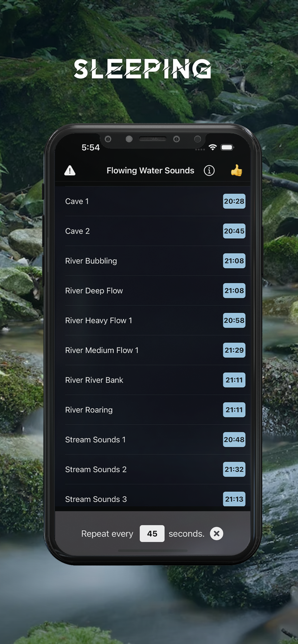
Task: Tap the River Deep Flow row
Action: 153,290
